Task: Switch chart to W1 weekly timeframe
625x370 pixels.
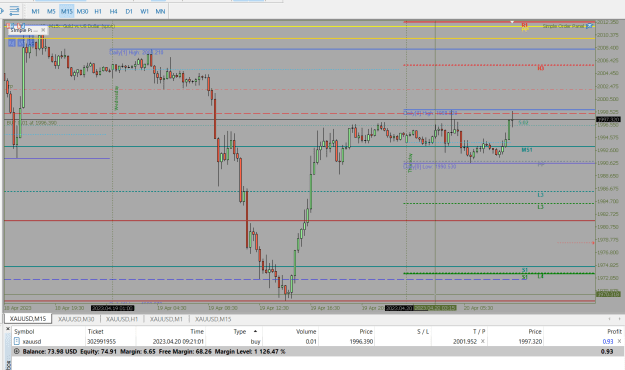Action: click(144, 12)
